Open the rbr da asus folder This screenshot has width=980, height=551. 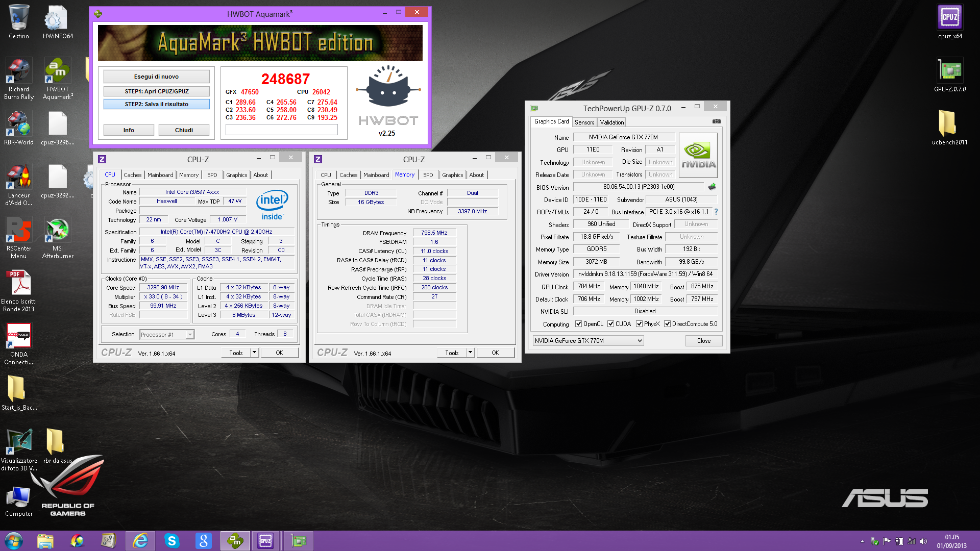click(58, 446)
